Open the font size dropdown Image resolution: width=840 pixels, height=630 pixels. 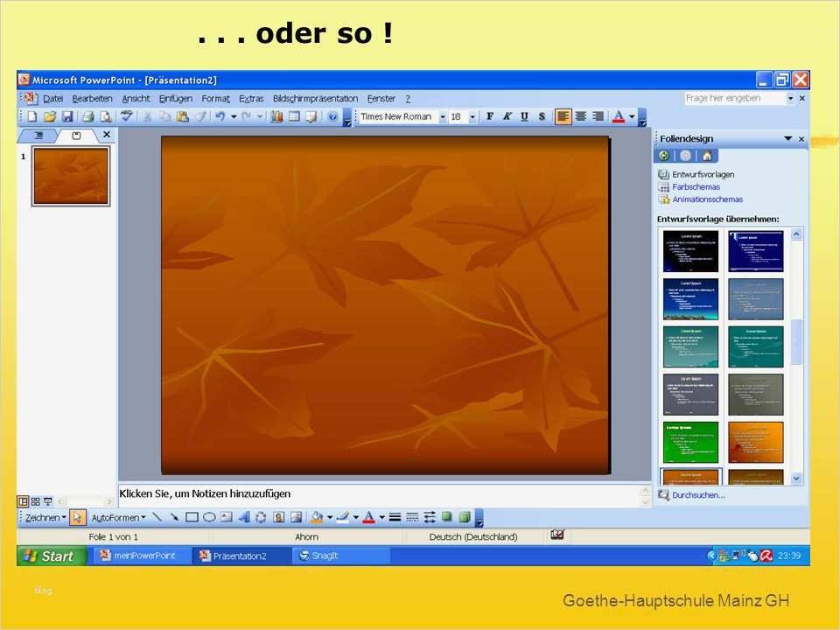click(x=472, y=116)
